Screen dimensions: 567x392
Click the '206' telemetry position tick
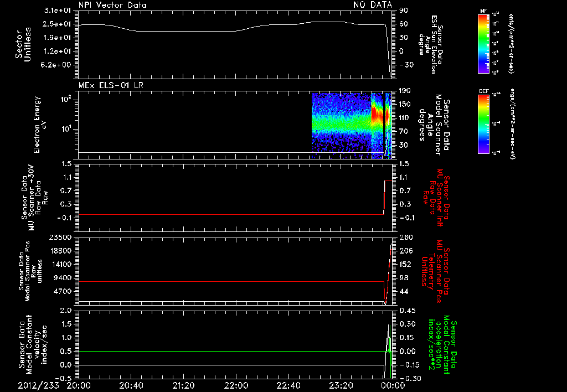pos(405,251)
